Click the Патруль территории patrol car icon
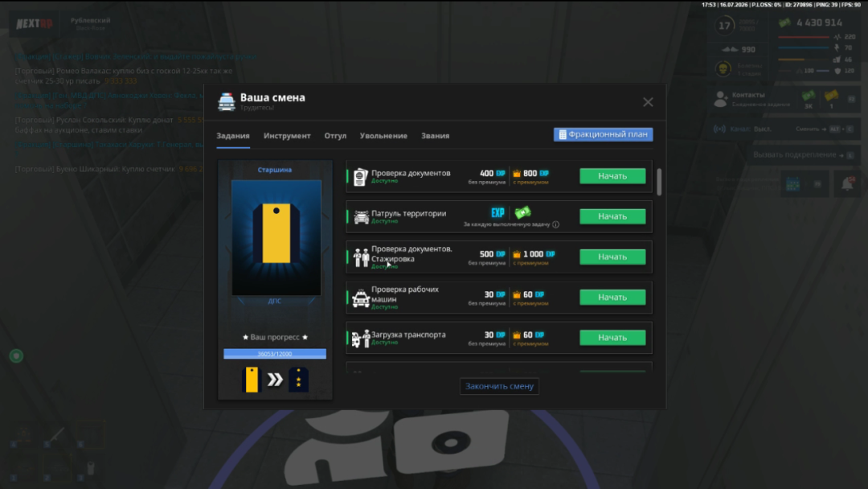The width and height of the screenshot is (868, 489). [x=361, y=216]
